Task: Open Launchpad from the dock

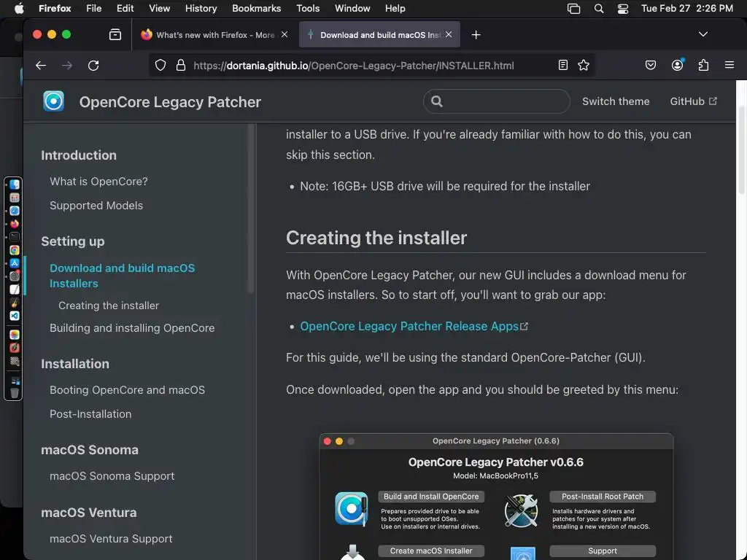Action: pyautogui.click(x=15, y=198)
